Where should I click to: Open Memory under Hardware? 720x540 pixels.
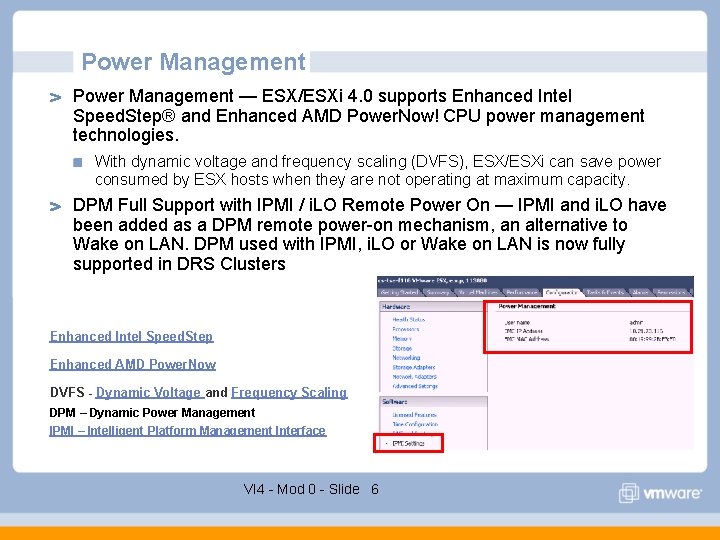(402, 339)
